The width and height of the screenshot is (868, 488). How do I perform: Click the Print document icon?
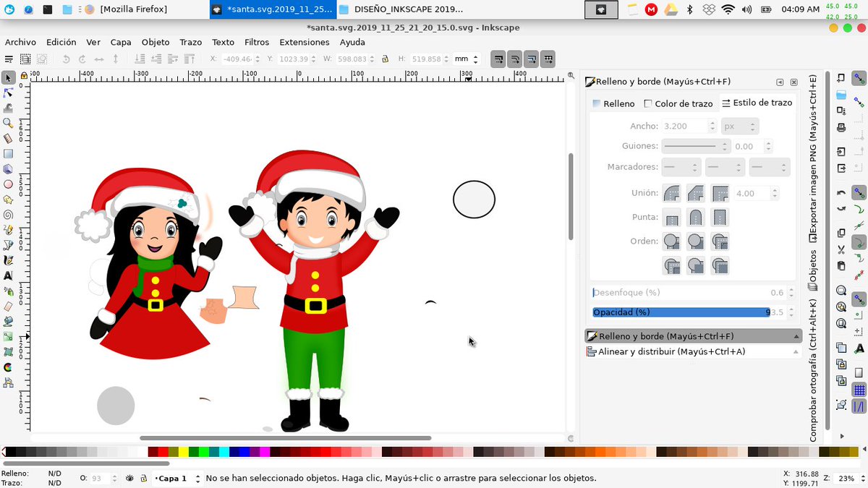click(841, 127)
